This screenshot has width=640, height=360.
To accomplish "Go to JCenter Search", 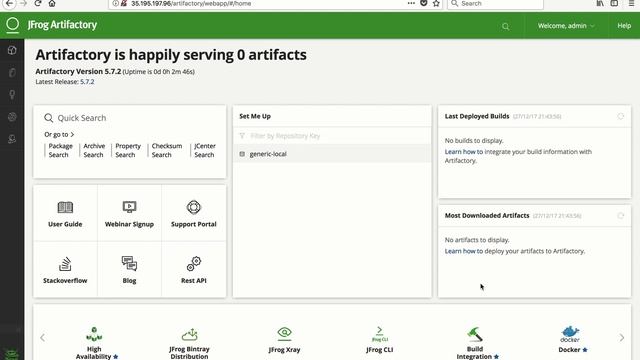I will click(204, 150).
